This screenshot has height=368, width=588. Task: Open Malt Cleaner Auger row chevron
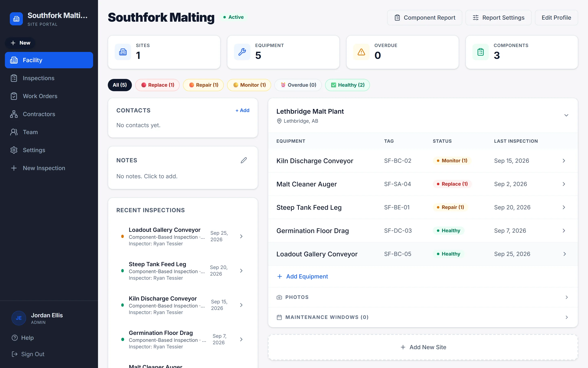pyautogui.click(x=564, y=184)
